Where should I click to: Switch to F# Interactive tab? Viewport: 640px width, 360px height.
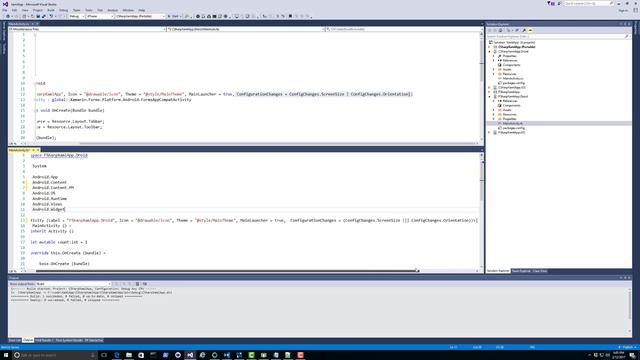94,340
